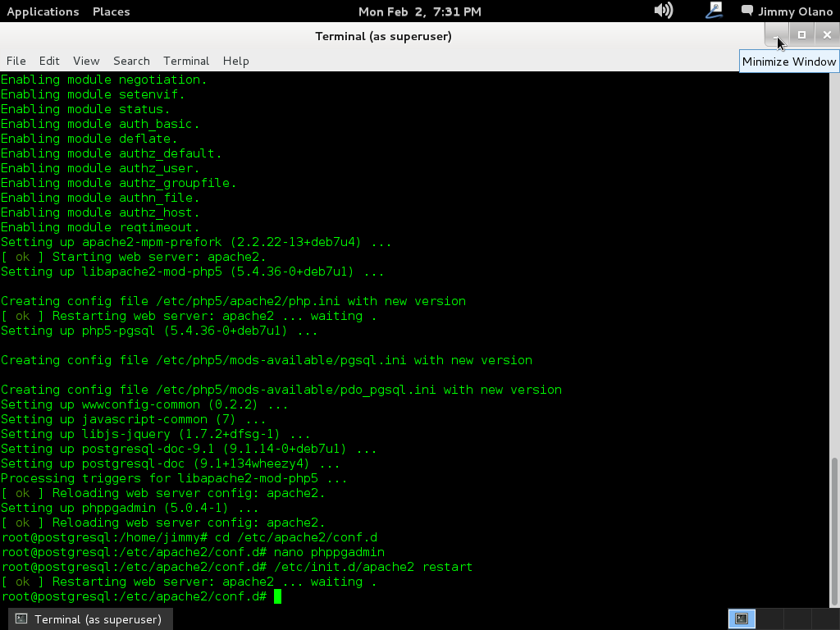Minimize the Terminal window

pos(776,34)
